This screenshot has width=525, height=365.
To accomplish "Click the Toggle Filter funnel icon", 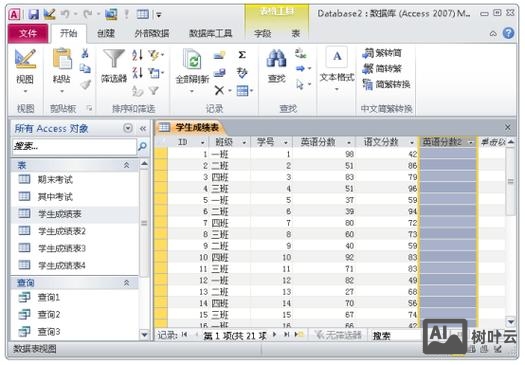I will [x=154, y=90].
